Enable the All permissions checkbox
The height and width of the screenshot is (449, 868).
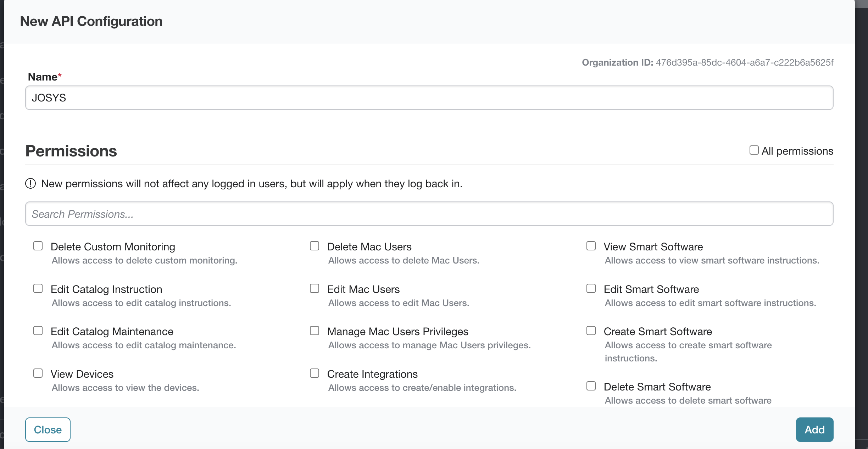tap(754, 150)
